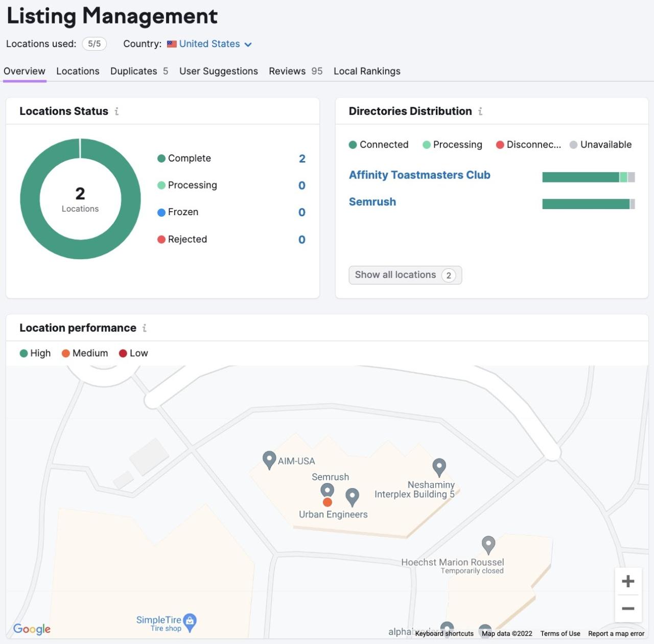Click the Semrush directories distribution bar
Image resolution: width=654 pixels, height=644 pixels.
587,203
